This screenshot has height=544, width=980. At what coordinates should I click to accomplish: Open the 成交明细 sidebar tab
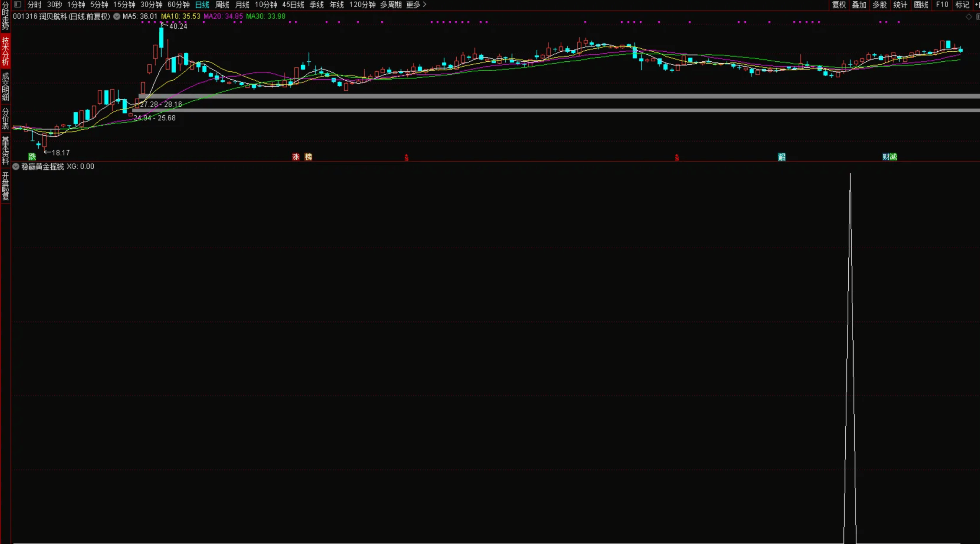pos(5,87)
